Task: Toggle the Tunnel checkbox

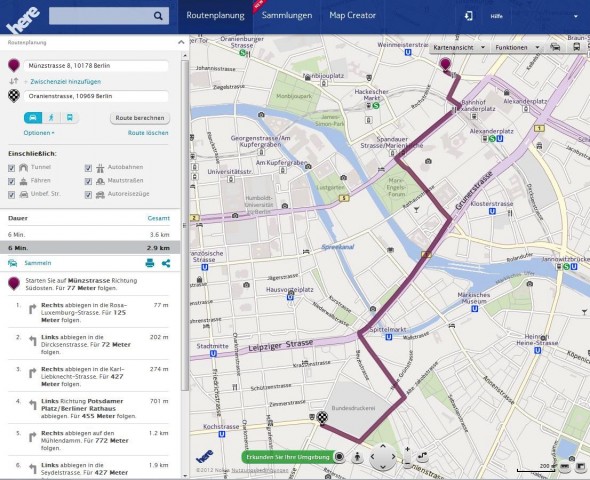Action: click(12, 168)
